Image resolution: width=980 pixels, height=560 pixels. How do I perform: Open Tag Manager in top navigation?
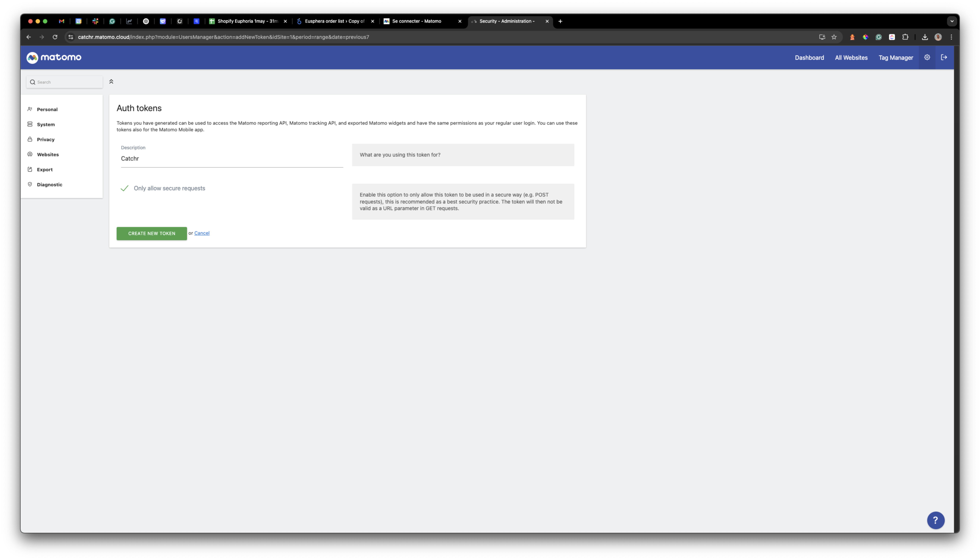click(x=896, y=58)
